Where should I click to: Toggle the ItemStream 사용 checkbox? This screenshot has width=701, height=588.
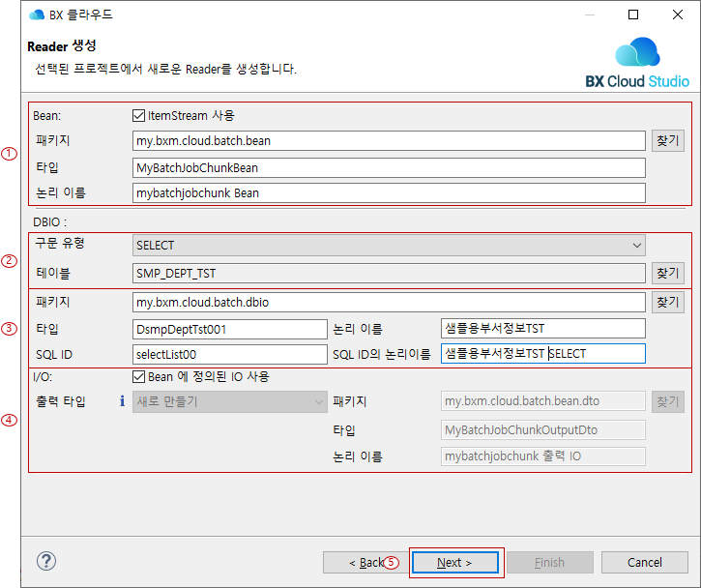pyautogui.click(x=139, y=116)
